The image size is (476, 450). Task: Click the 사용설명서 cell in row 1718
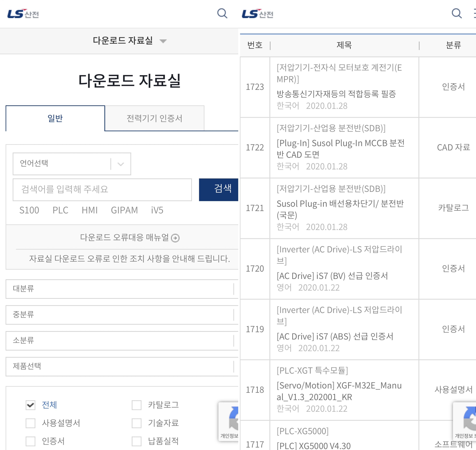pos(453,390)
